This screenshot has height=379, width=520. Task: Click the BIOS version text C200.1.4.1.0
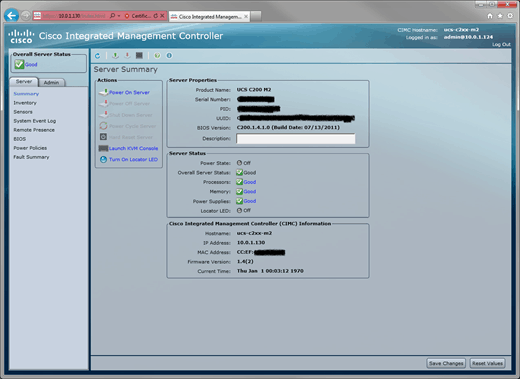253,127
